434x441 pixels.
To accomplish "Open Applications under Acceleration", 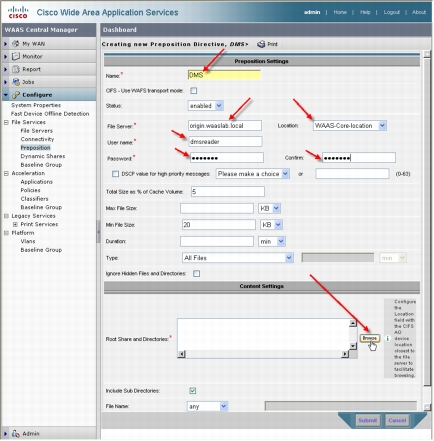I will tap(36, 182).
